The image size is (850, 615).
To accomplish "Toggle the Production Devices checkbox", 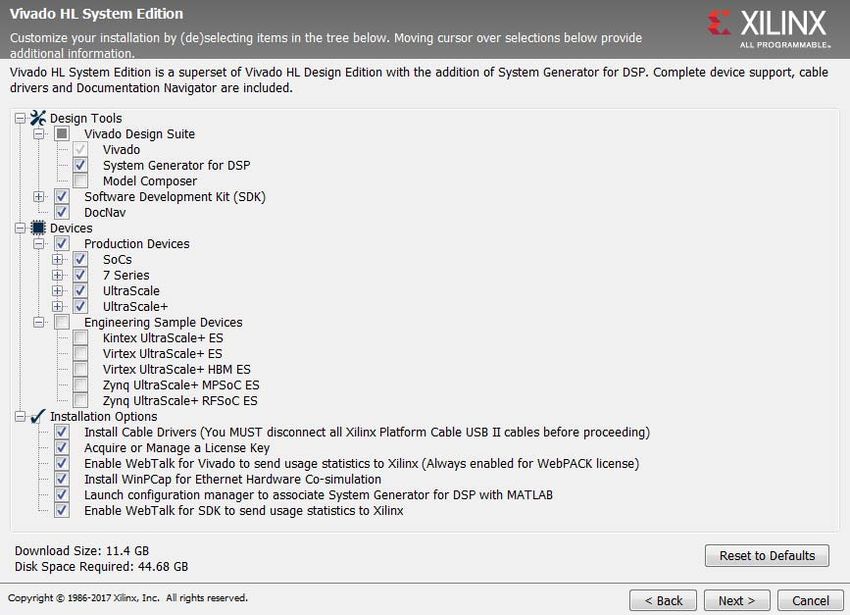I will pos(62,244).
